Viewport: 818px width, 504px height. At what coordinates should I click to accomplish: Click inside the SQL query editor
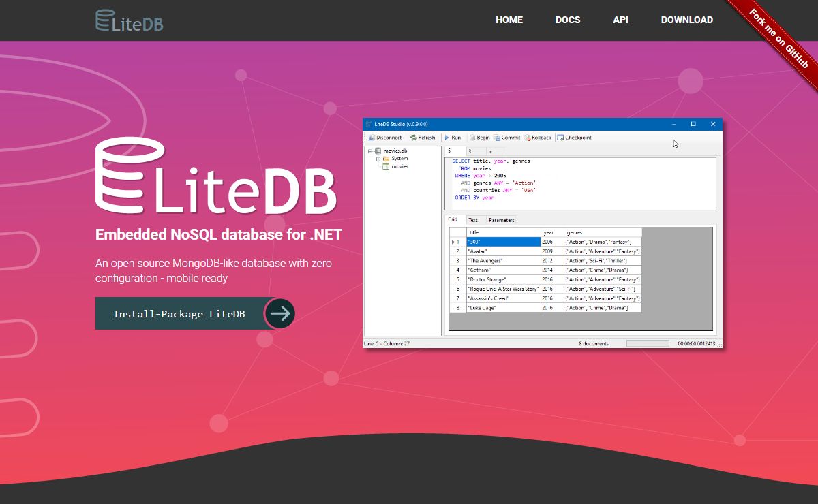pyautogui.click(x=581, y=183)
